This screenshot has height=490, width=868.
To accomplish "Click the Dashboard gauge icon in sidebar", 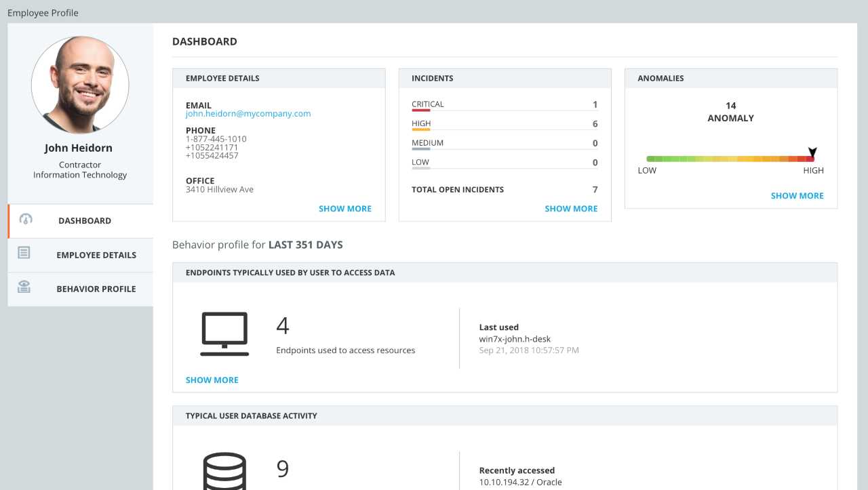I will pyautogui.click(x=26, y=220).
